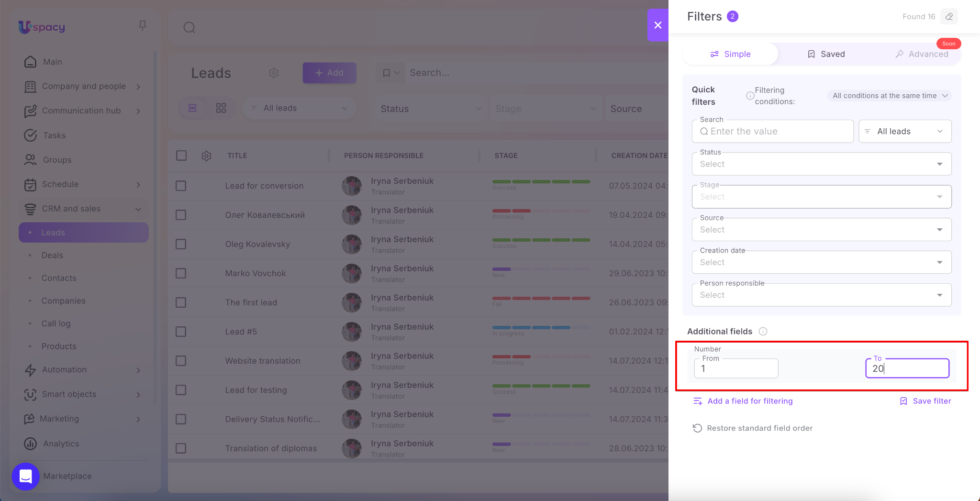
Task: Tick the checkbox for Lead for conversion
Action: click(x=181, y=186)
